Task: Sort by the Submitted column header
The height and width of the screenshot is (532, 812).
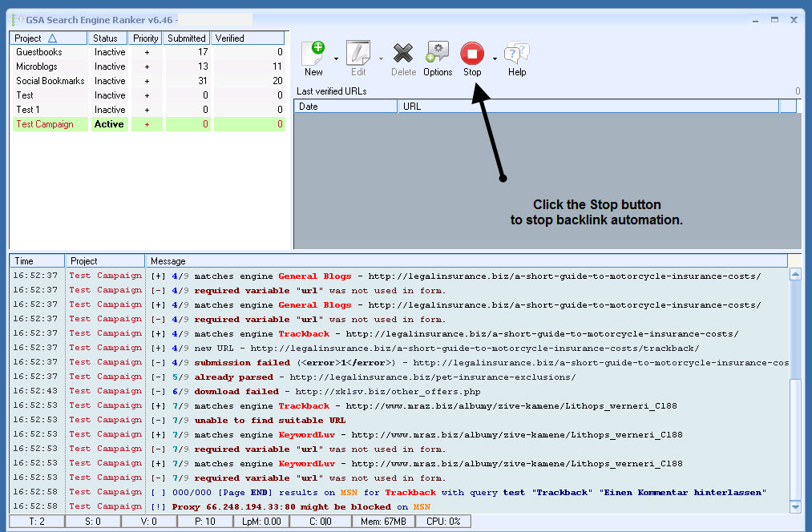Action: click(187, 38)
